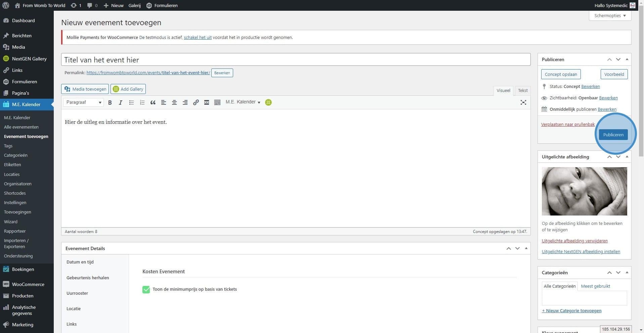Click Uitgelichte afbeelding verwijderen link
This screenshot has height=333, width=644.
574,241
